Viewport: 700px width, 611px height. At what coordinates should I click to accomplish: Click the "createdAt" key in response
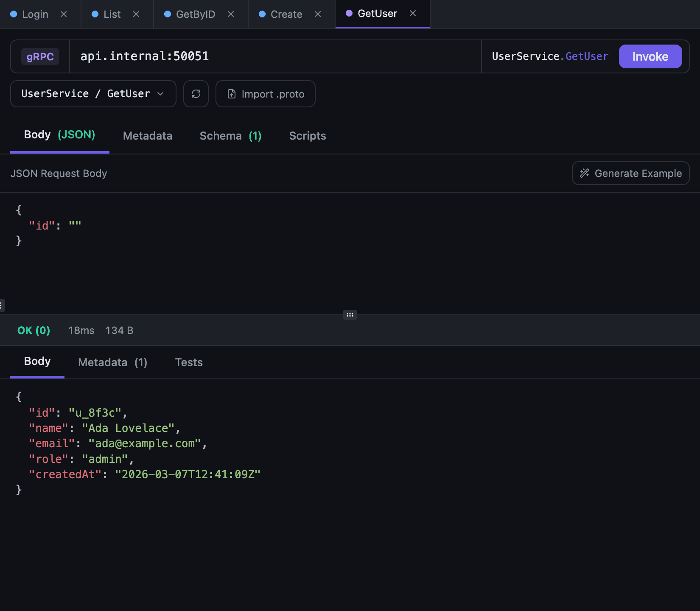(65, 474)
